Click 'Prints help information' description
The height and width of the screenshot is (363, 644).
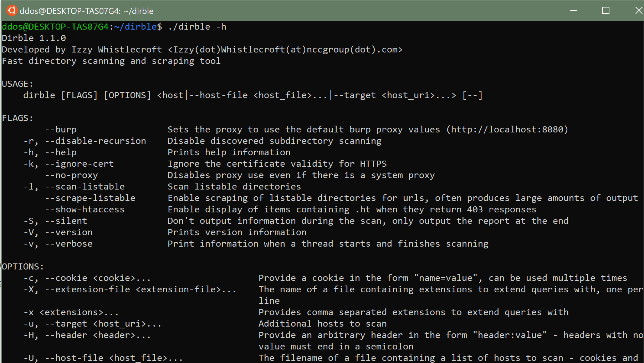(229, 152)
